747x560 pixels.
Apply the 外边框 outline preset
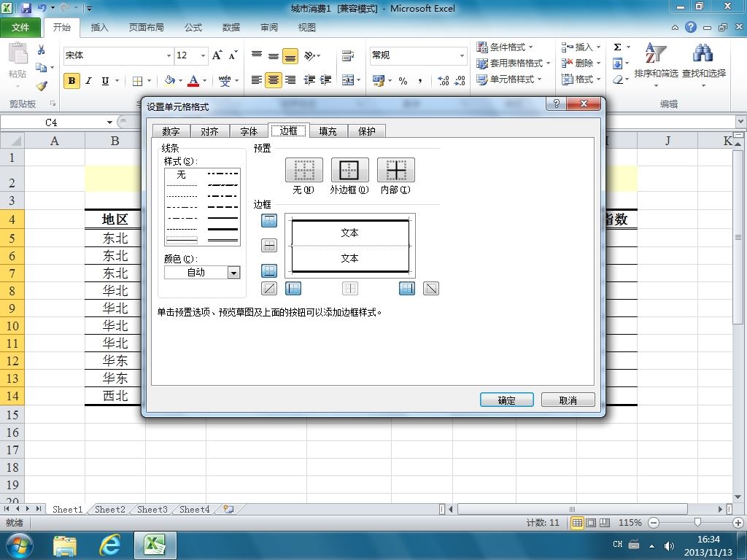tap(349, 170)
